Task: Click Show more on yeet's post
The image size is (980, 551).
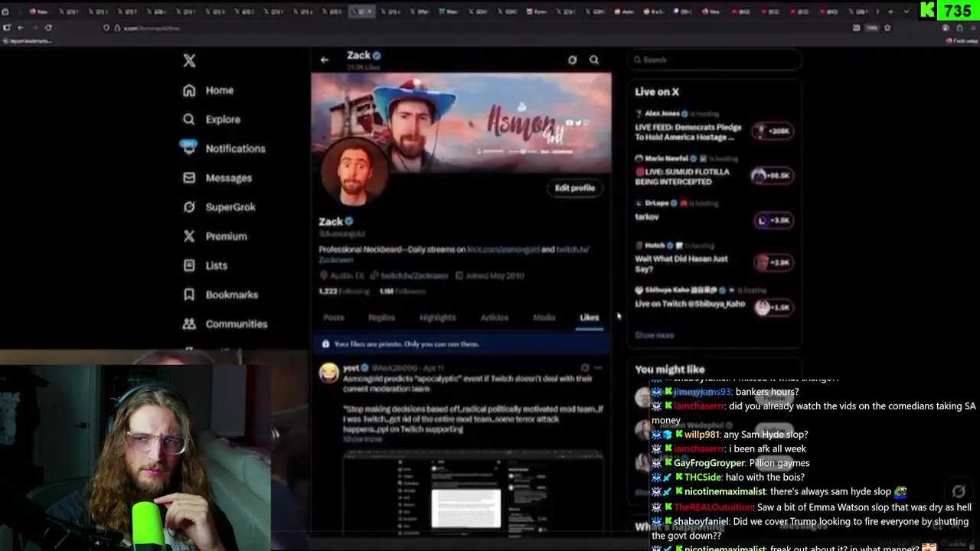Action: point(362,439)
